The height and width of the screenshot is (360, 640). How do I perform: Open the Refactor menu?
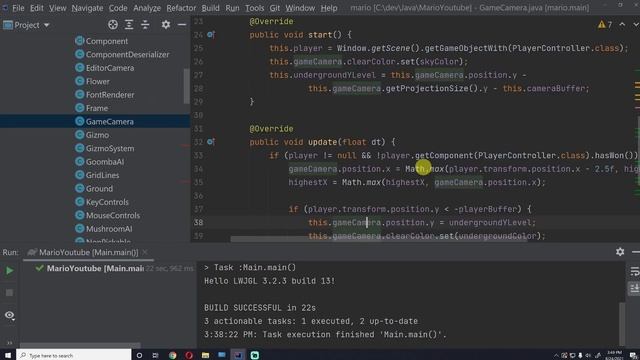click(x=181, y=8)
